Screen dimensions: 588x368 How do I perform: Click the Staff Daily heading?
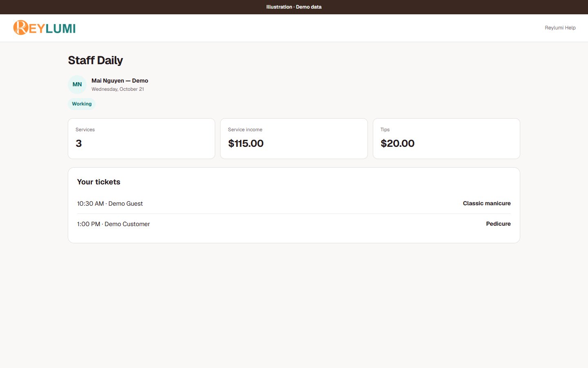click(96, 60)
